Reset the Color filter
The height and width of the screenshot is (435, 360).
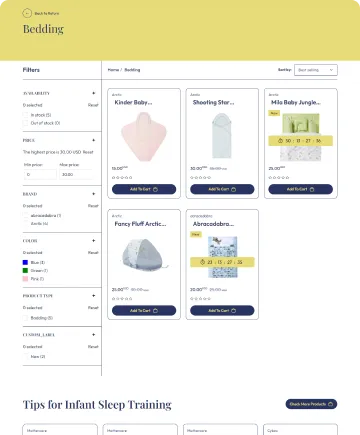click(93, 252)
